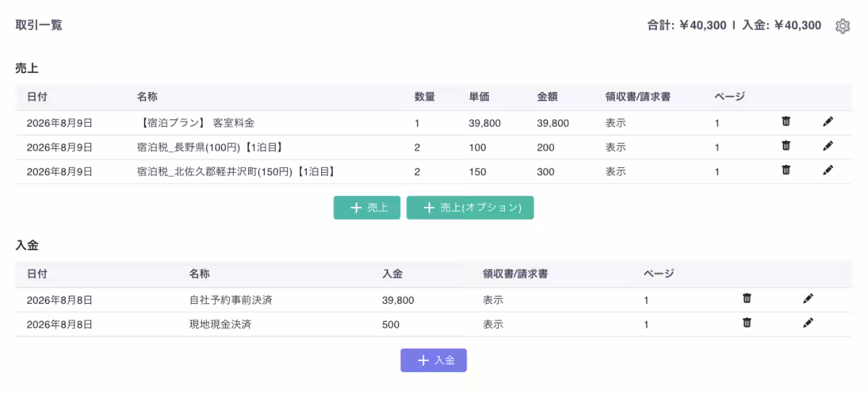Image resolution: width=868 pixels, height=395 pixels.
Task: Click the 300 金額 cell
Action: click(x=546, y=172)
